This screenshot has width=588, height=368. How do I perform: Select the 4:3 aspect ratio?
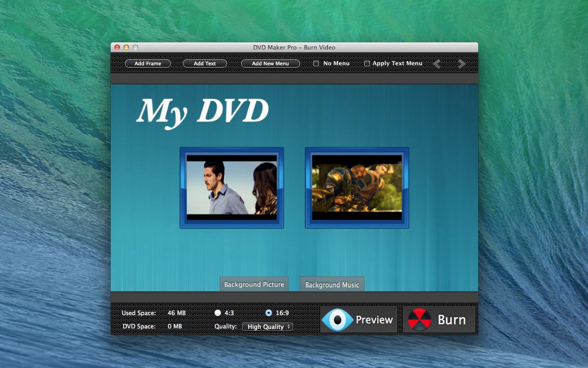click(218, 313)
